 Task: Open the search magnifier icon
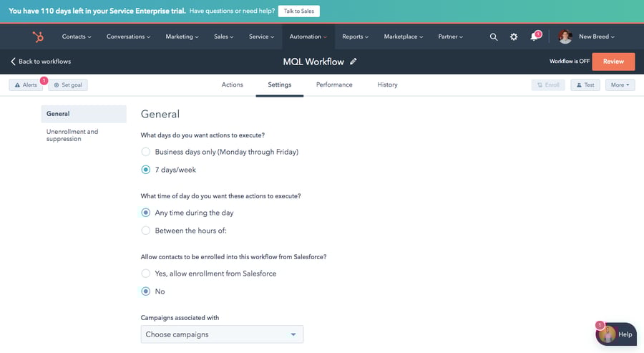pyautogui.click(x=493, y=37)
